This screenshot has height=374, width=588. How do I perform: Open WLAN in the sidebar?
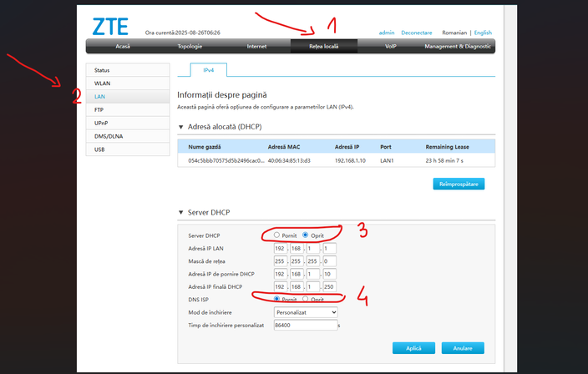pos(124,83)
